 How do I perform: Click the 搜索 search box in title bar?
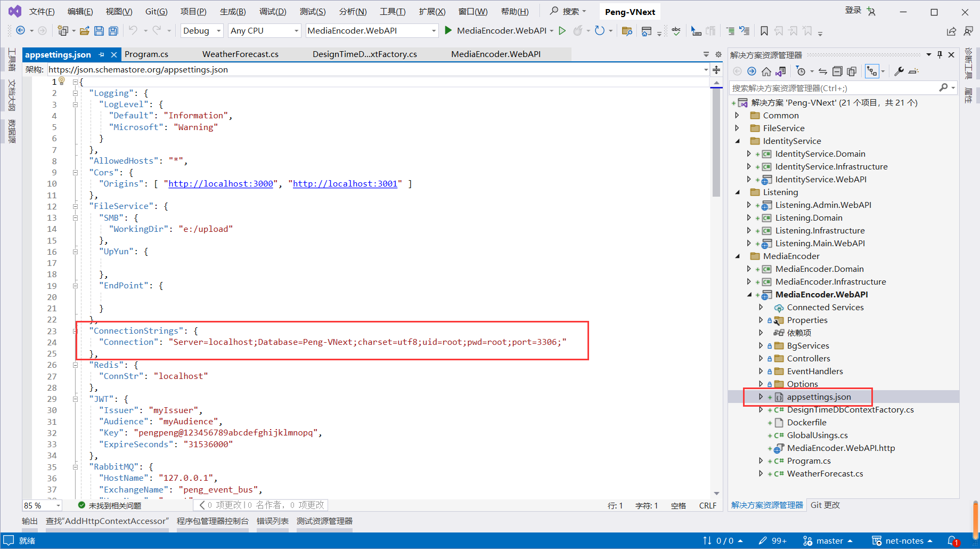tap(568, 11)
